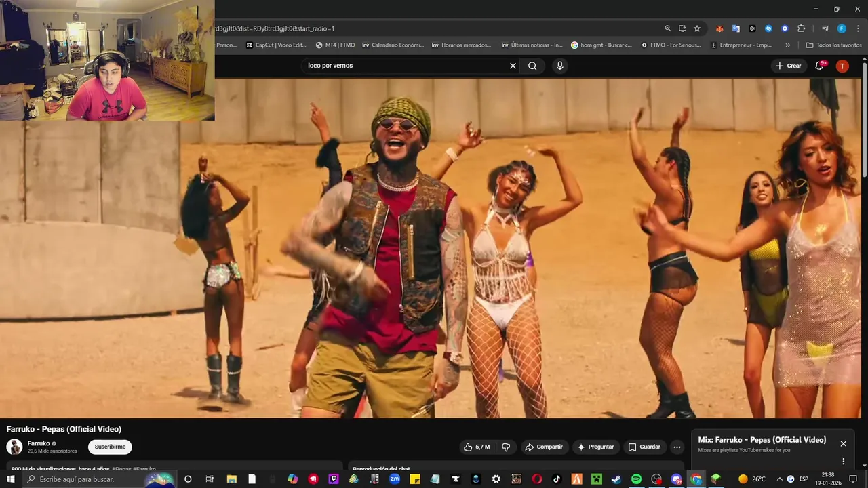Open Entrepreneur bookmark

coord(741,45)
